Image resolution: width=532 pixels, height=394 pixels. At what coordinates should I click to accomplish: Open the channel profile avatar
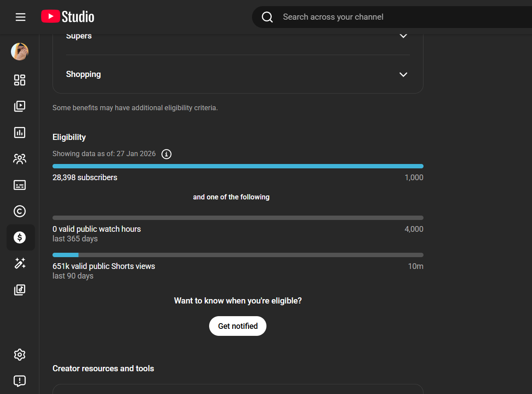tap(20, 52)
